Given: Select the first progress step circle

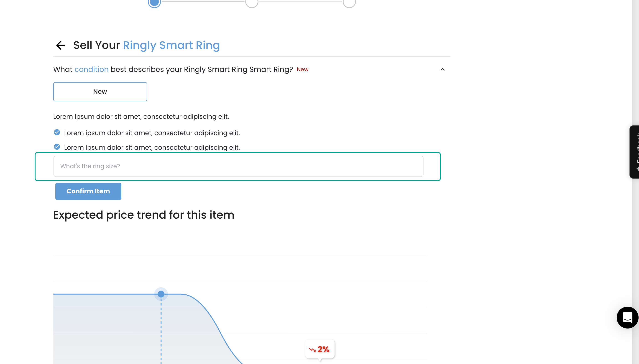Looking at the screenshot, I should click(x=154, y=3).
